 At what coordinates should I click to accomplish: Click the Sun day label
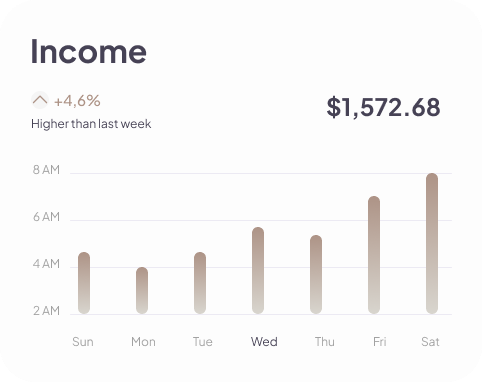click(83, 342)
